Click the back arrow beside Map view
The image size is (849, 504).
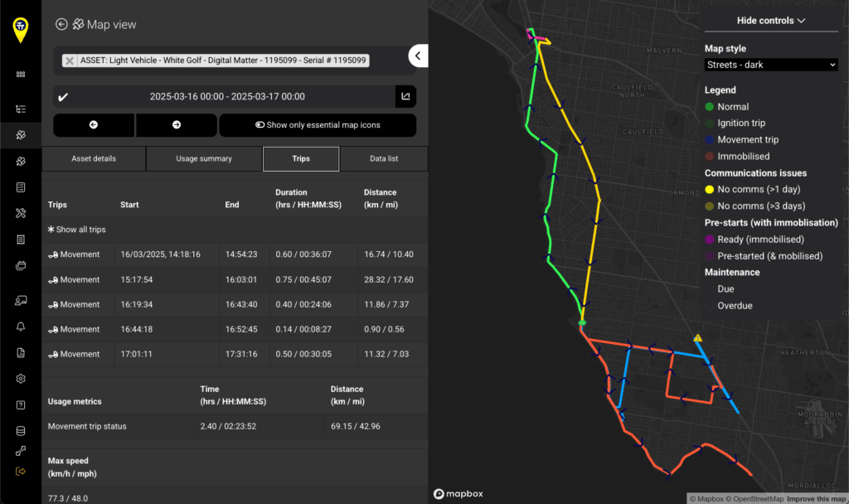(x=61, y=25)
